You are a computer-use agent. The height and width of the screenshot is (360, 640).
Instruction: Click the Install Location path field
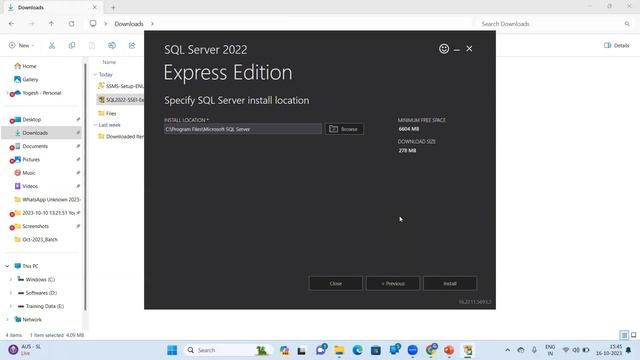coord(242,129)
